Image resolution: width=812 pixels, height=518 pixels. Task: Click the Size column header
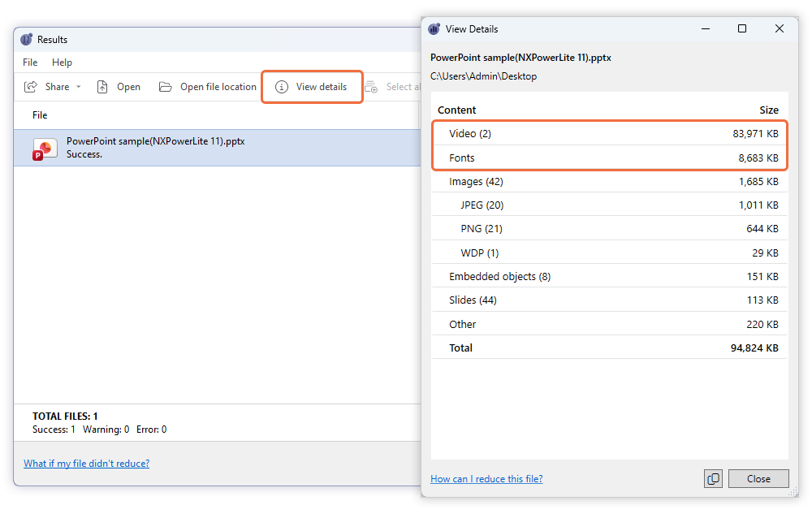coord(768,110)
